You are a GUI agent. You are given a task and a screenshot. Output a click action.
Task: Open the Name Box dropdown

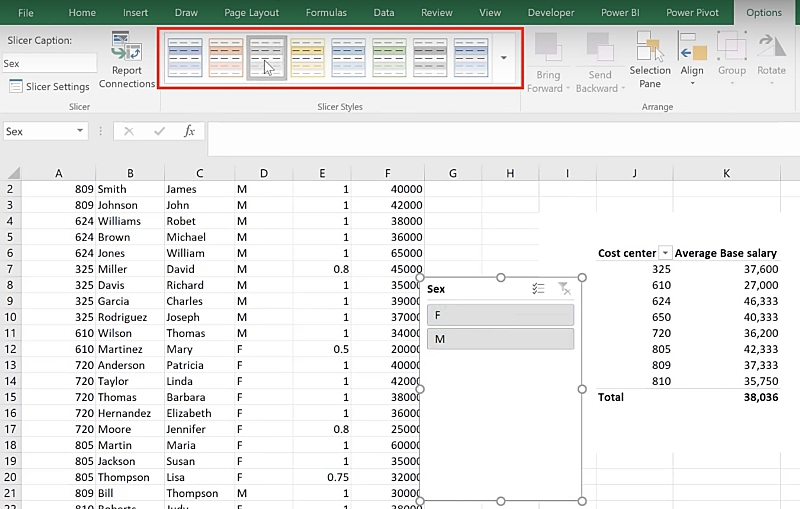tap(80, 132)
